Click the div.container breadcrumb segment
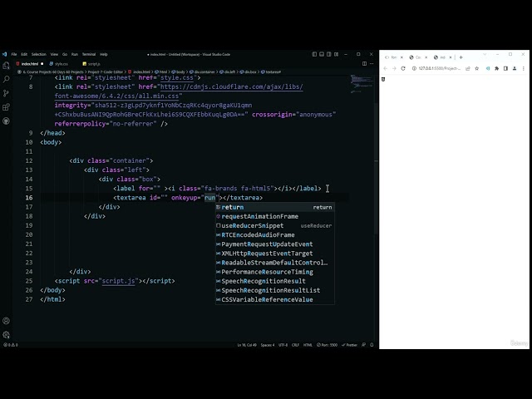Viewport: 532px width, 399px height. (x=203, y=72)
